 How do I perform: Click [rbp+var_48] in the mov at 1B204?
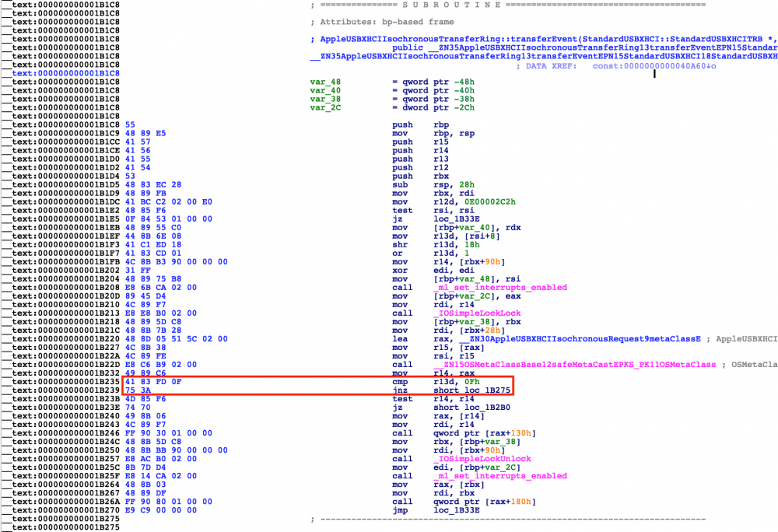(467, 279)
